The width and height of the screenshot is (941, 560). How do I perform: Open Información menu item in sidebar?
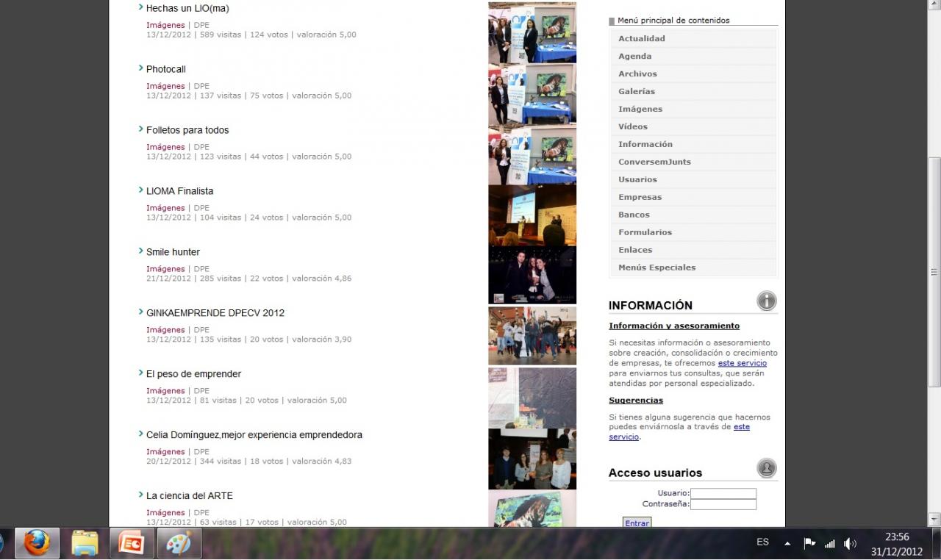(693, 144)
